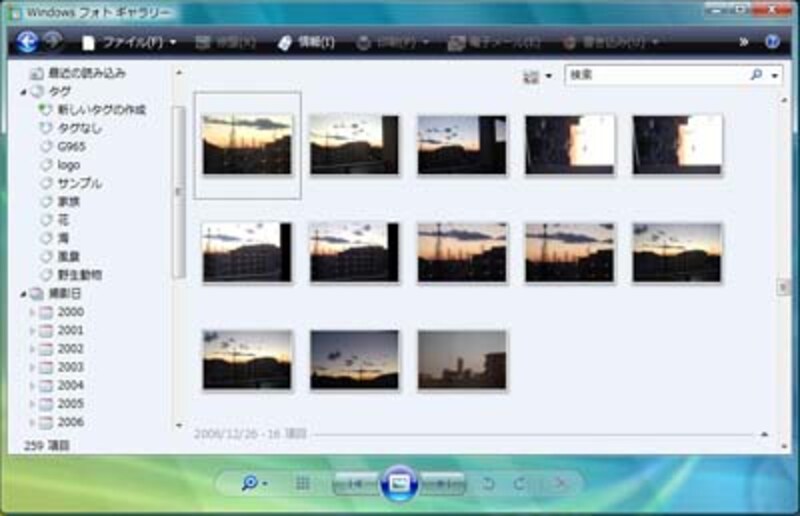
Task: Rotate photo clockwise
Action: [x=520, y=483]
